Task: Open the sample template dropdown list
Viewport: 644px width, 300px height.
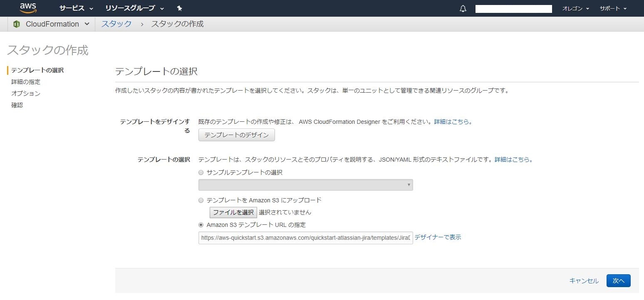Action: click(306, 185)
